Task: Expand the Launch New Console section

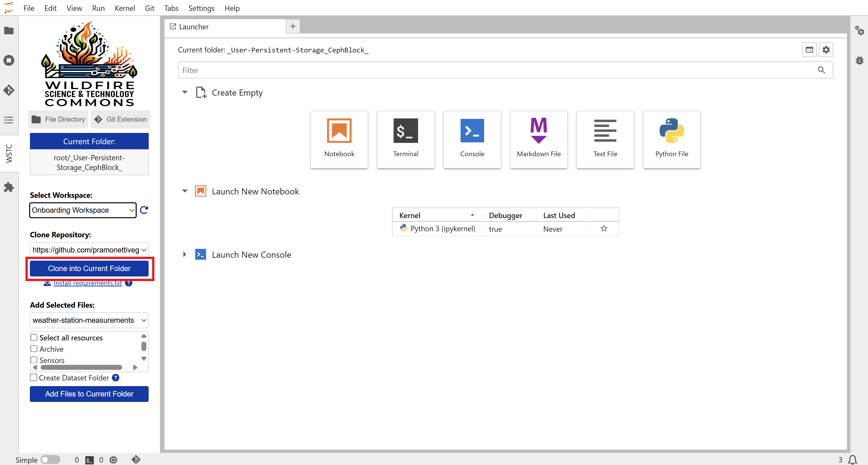Action: [185, 255]
